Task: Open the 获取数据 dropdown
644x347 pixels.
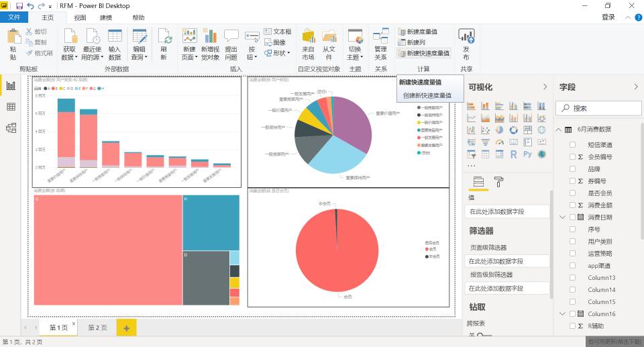Action: tap(69, 44)
